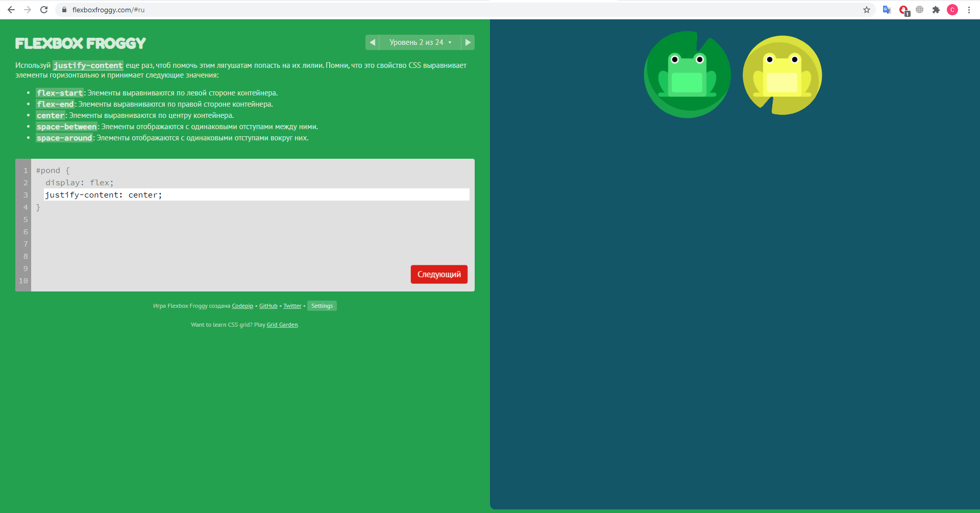This screenshot has width=980, height=513.
Task: Reload the Flexbox Froggy page
Action: coord(44,10)
